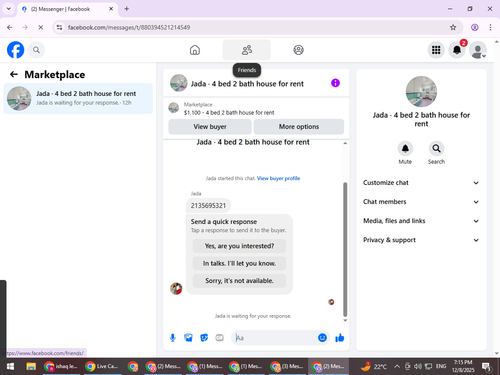Choose a GIF icon in the composer
This screenshot has width=500, height=375.
tap(219, 338)
